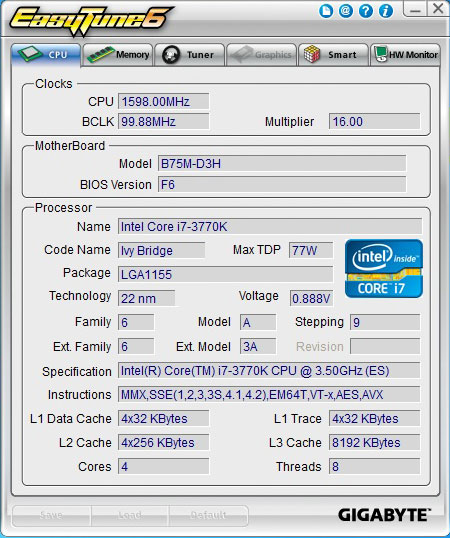Click the Default button
Image resolution: width=450 pixels, height=538 pixels.
pos(208,515)
